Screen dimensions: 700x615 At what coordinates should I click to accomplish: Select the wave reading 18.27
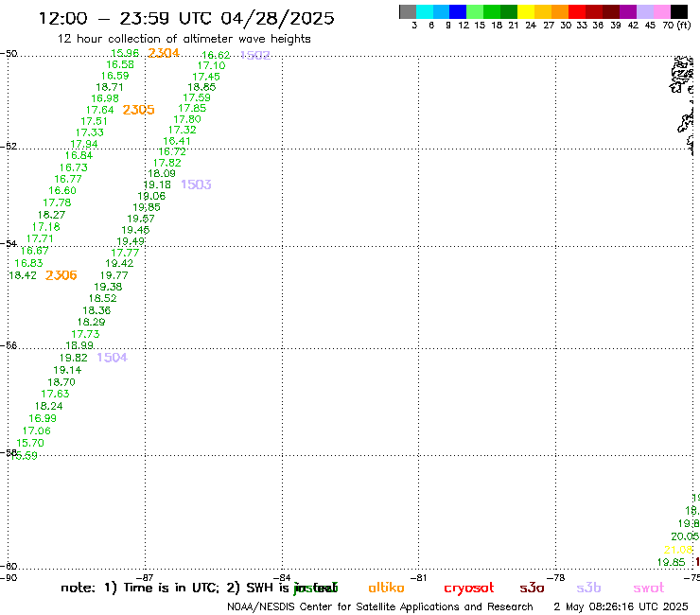point(51,215)
